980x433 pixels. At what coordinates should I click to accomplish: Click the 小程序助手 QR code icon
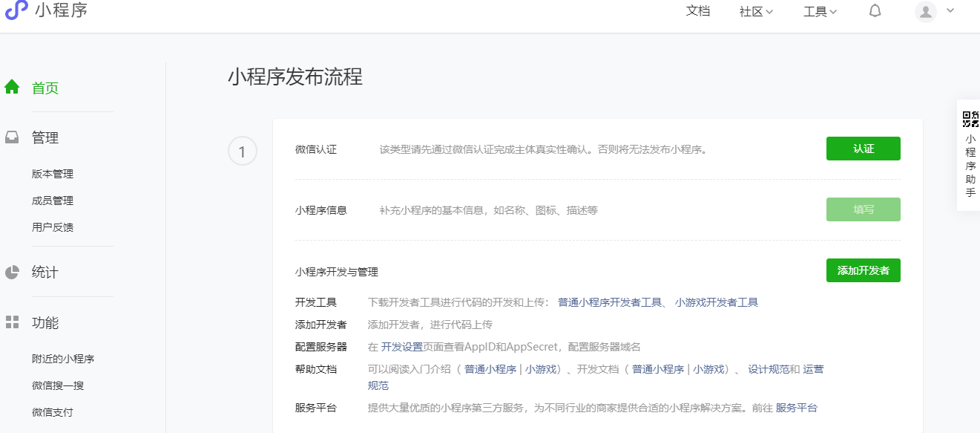(x=971, y=120)
